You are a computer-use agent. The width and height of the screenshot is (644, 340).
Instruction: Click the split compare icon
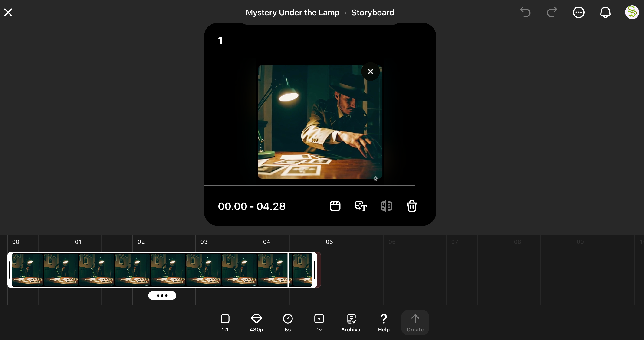tap(386, 206)
